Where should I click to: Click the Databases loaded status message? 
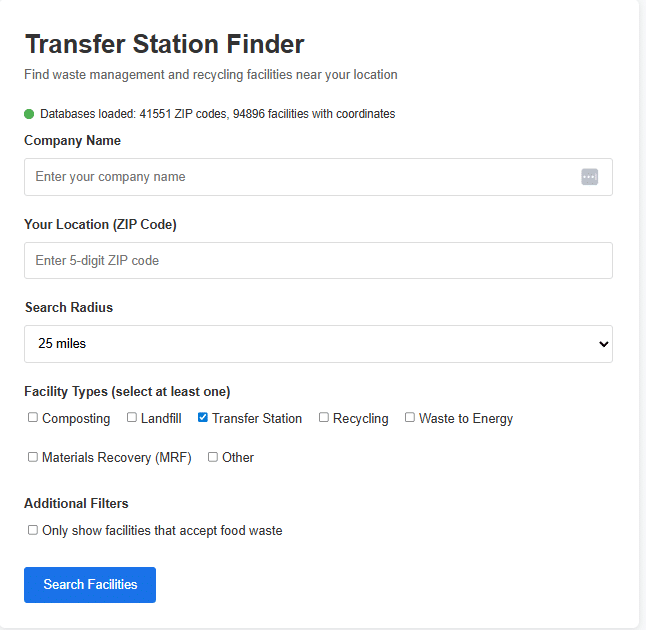pyautogui.click(x=217, y=114)
